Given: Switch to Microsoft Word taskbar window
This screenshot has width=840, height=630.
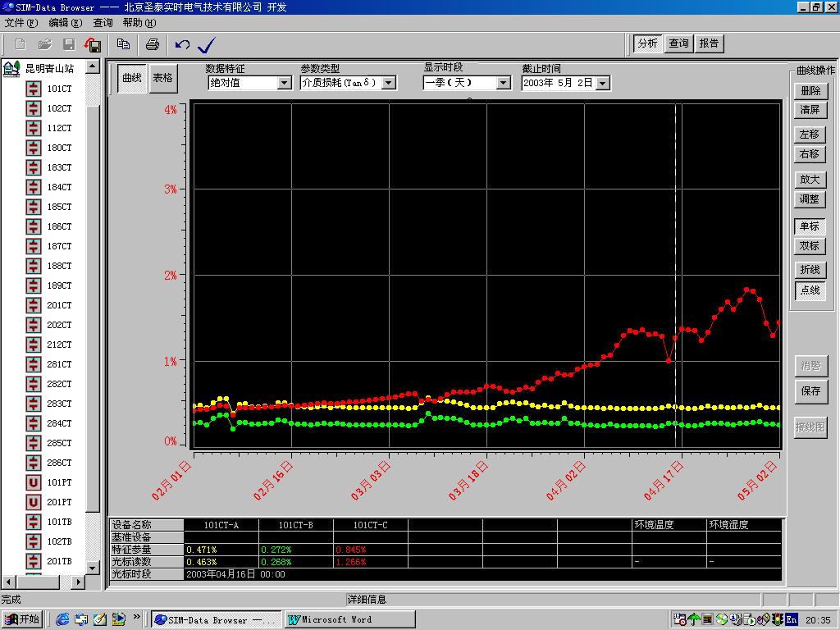Looking at the screenshot, I should 349,620.
